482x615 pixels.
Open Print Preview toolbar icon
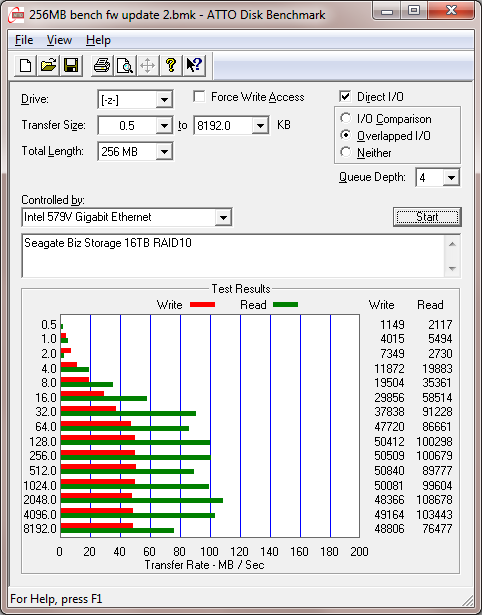pos(125,65)
